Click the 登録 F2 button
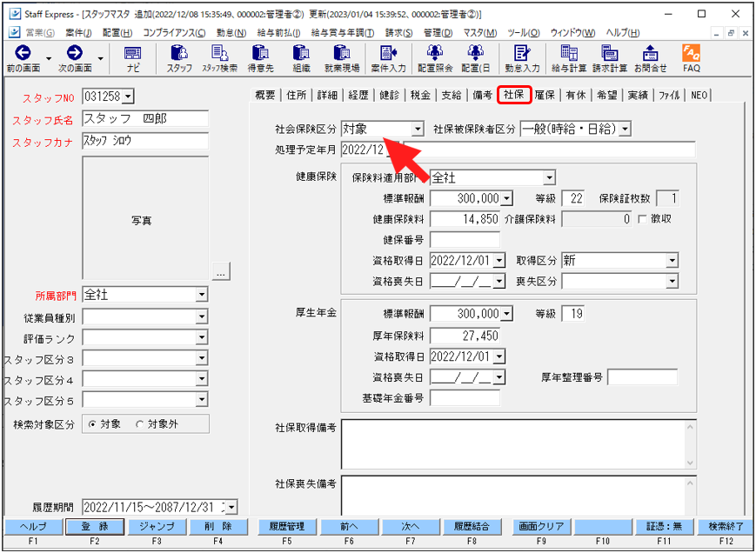Image resolution: width=756 pixels, height=553 pixels. (95, 527)
